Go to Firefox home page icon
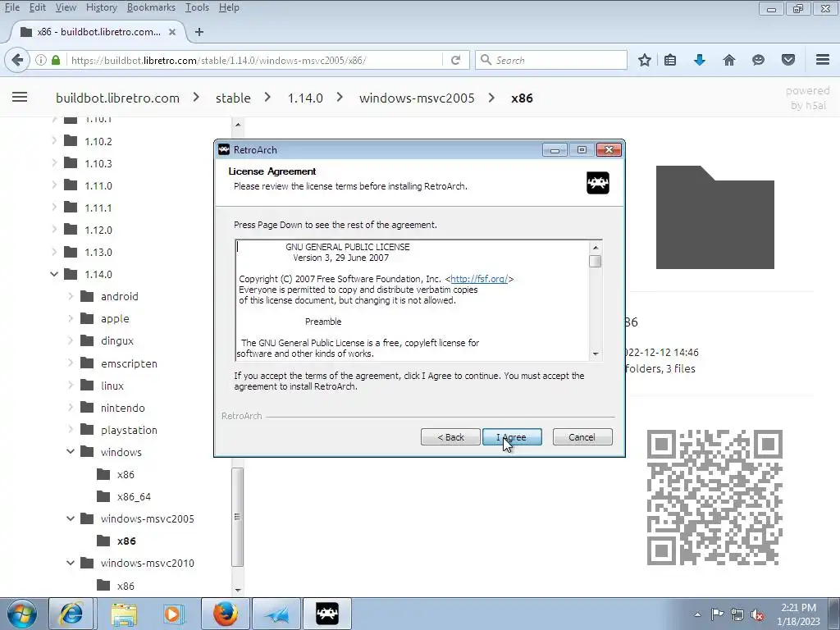 [728, 60]
